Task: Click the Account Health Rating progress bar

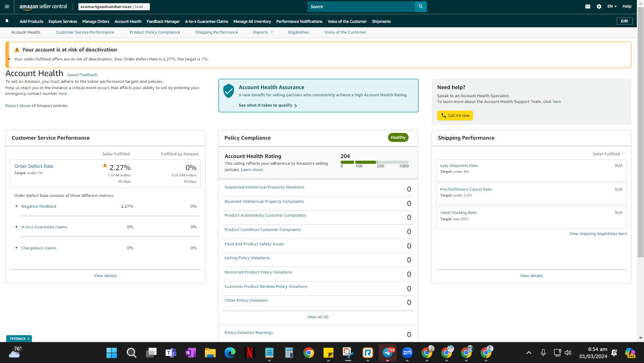Action: click(375, 162)
